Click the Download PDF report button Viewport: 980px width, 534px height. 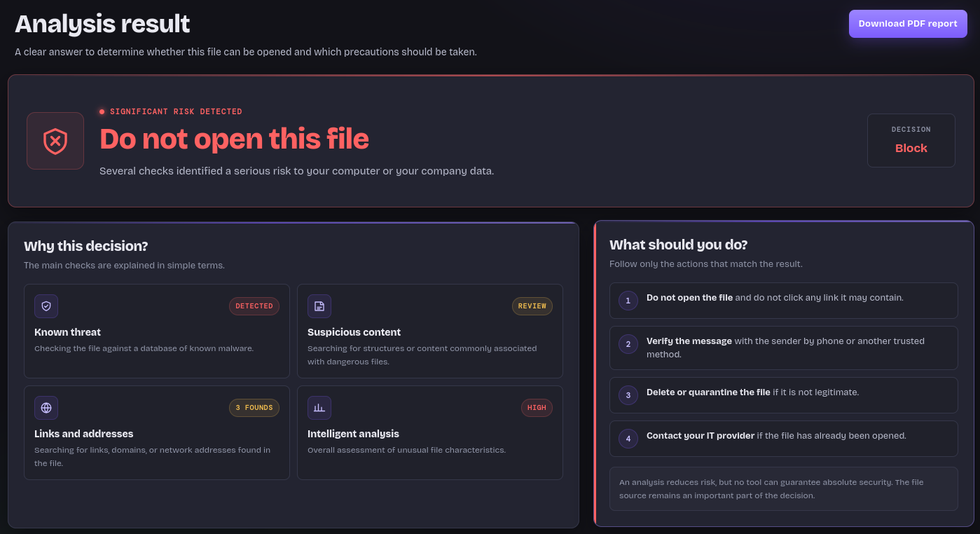pos(908,24)
